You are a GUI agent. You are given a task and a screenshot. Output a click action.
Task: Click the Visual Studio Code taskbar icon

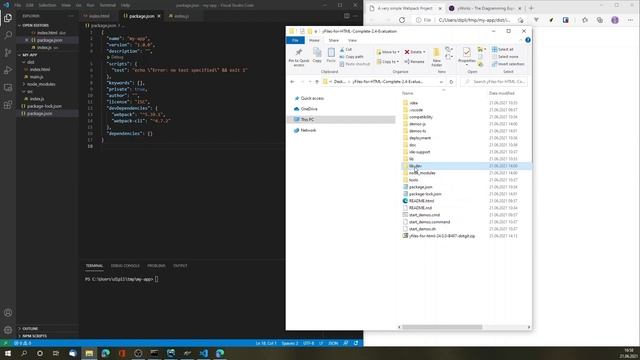tap(204, 353)
